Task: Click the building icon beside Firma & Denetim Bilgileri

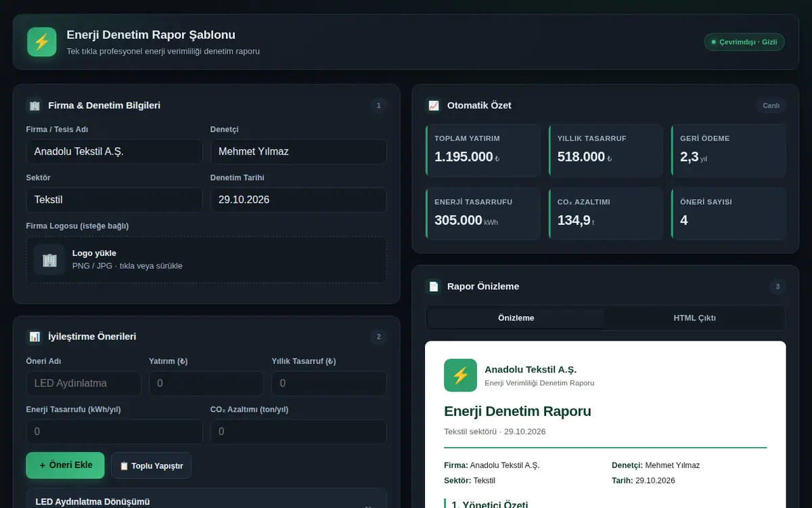Action: [35, 105]
